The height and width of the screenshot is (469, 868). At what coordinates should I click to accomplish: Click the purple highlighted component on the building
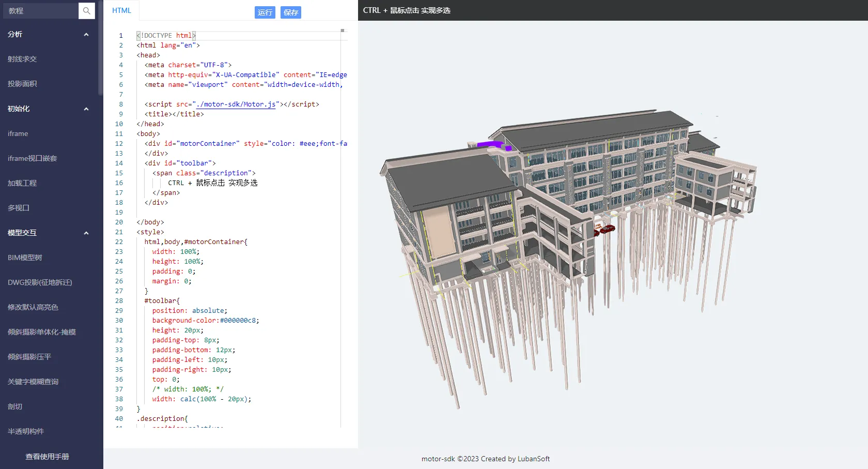493,145
